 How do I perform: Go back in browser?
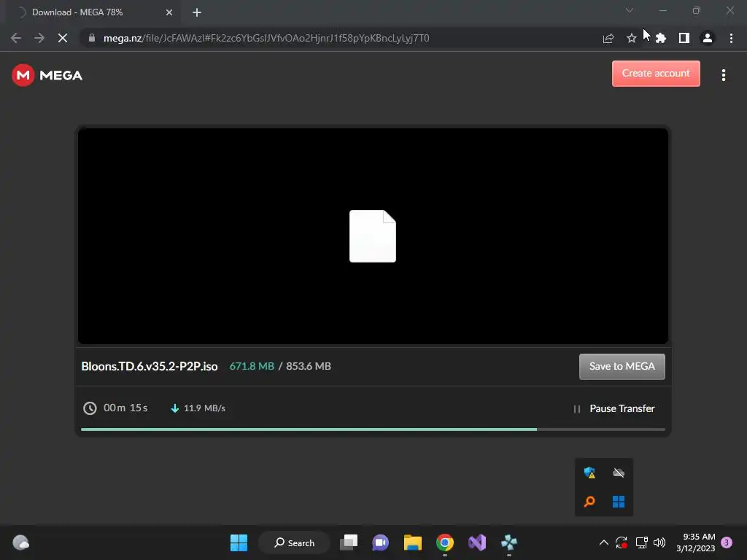(16, 38)
